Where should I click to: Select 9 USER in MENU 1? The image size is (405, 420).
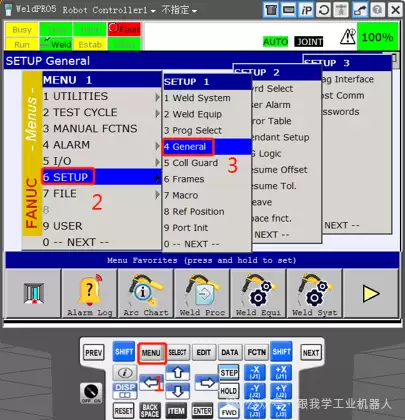102,226
